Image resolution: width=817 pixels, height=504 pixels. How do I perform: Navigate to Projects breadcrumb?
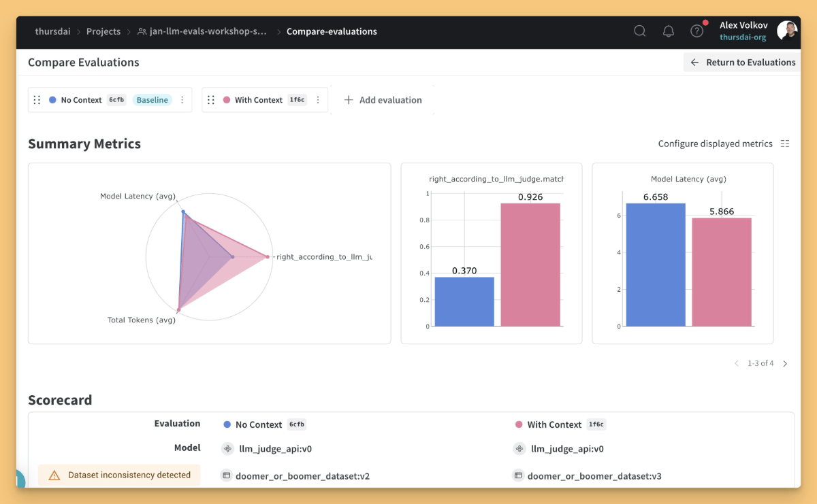click(103, 31)
